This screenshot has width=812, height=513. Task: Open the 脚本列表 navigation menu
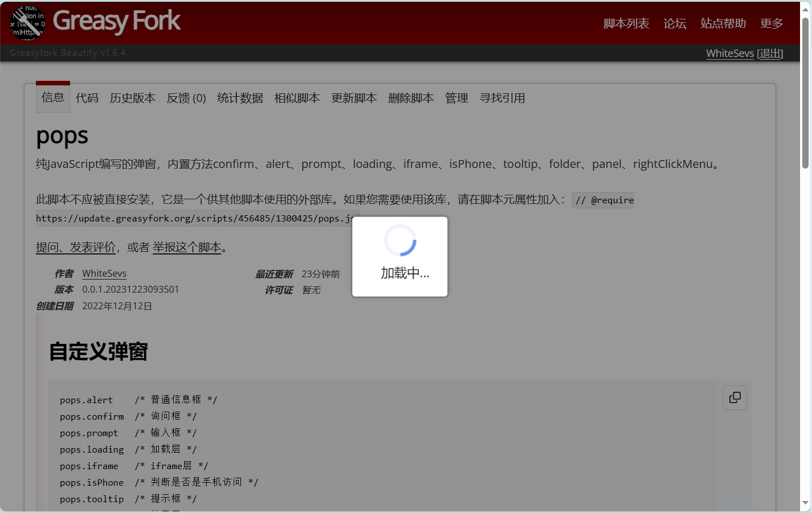click(626, 23)
